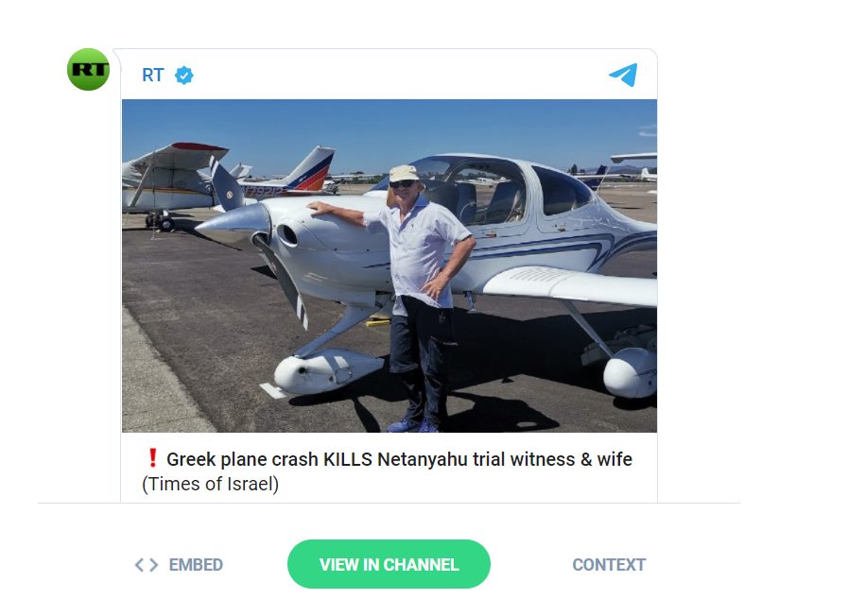This screenshot has width=848, height=616.
Task: Click the EMBED text button
Action: 196,565
